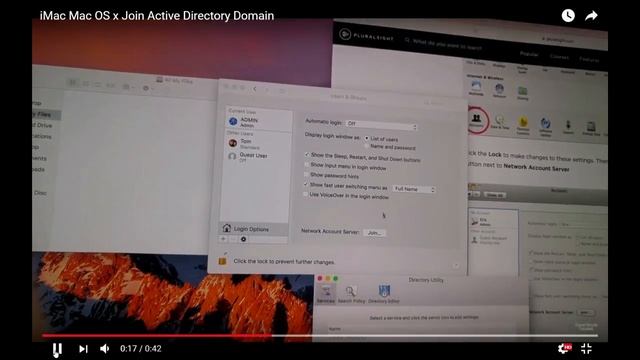Image resolution: width=640 pixels, height=360 pixels.
Task: Click the help question mark in Users & Groups
Action: pos(456,266)
